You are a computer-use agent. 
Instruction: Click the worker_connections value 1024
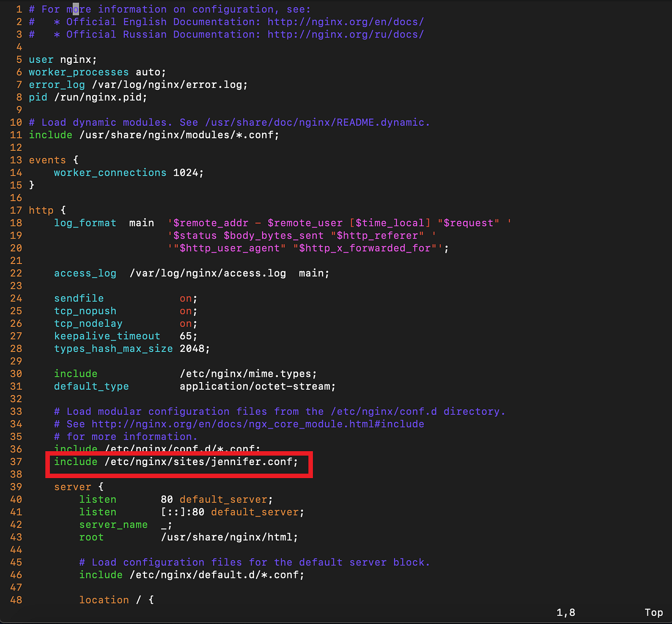[x=186, y=173]
